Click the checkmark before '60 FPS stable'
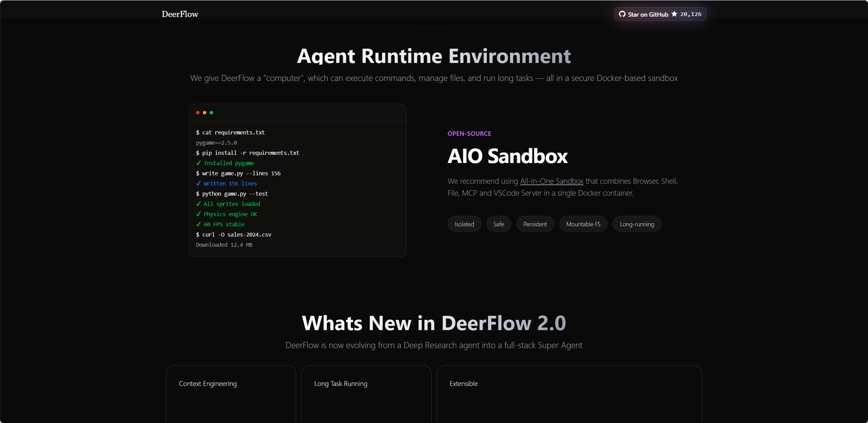This screenshot has height=423, width=868. (198, 224)
